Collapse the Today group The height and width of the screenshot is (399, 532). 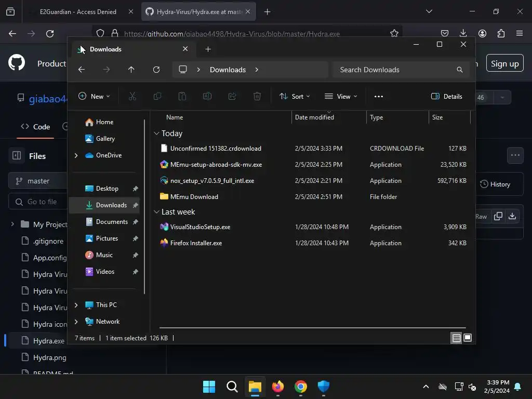156,134
